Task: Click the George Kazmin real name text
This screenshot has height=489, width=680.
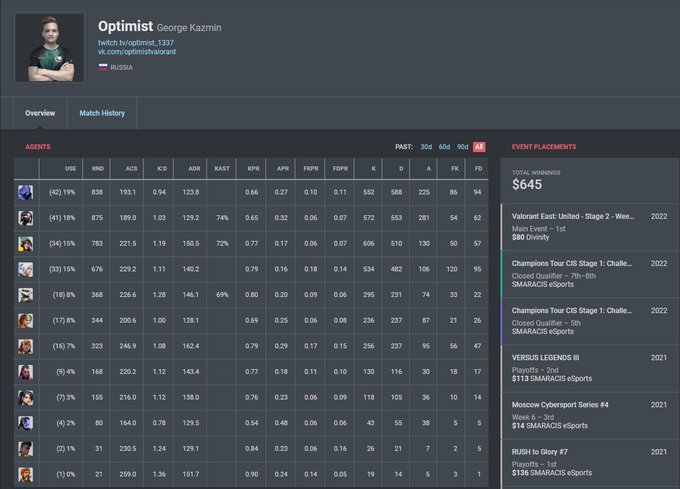Action: (189, 28)
